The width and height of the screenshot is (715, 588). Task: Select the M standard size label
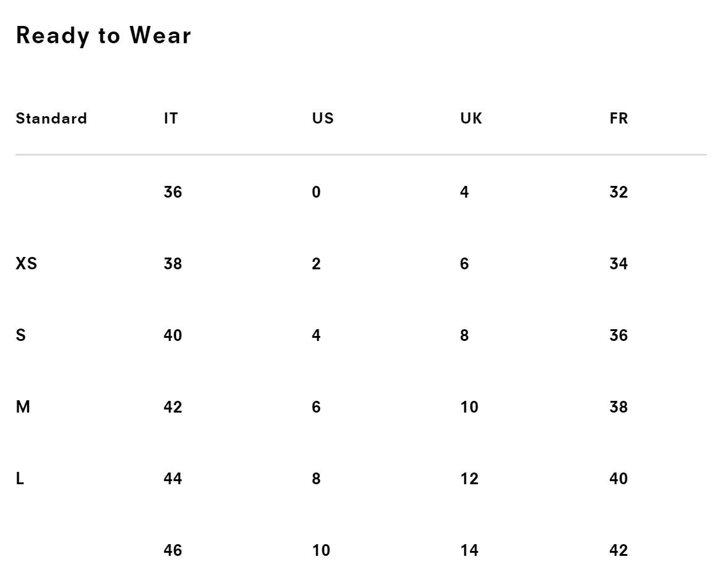22,407
